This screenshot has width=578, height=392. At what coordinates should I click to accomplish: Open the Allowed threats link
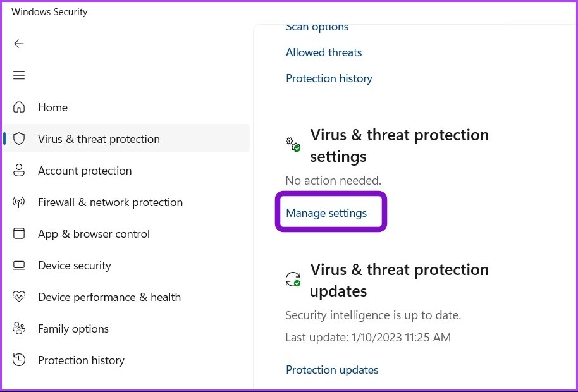(x=324, y=52)
